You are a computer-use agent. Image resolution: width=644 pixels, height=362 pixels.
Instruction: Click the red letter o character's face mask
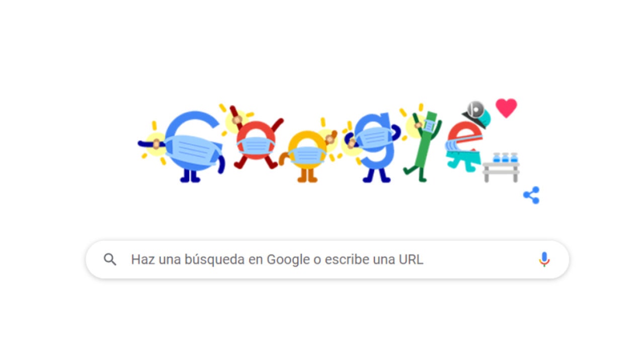[257, 146]
